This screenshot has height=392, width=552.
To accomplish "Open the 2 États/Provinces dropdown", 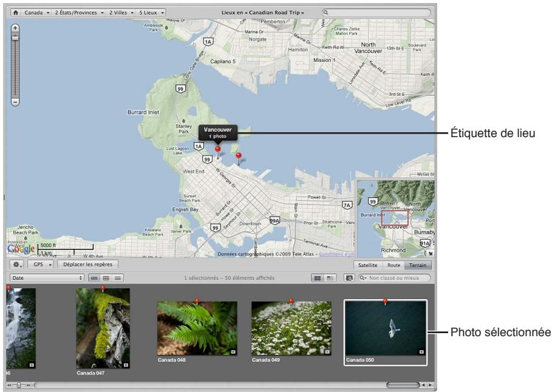I will tap(78, 13).
